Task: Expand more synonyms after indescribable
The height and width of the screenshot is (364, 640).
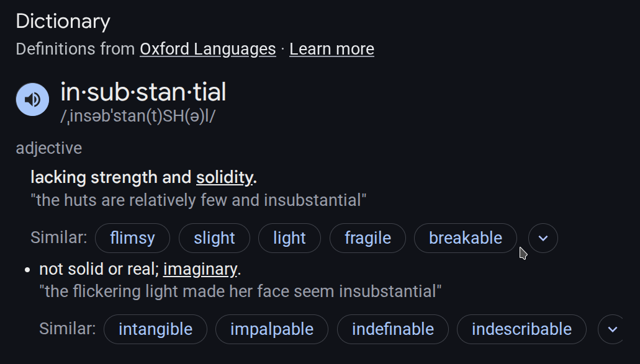Action: tap(613, 329)
